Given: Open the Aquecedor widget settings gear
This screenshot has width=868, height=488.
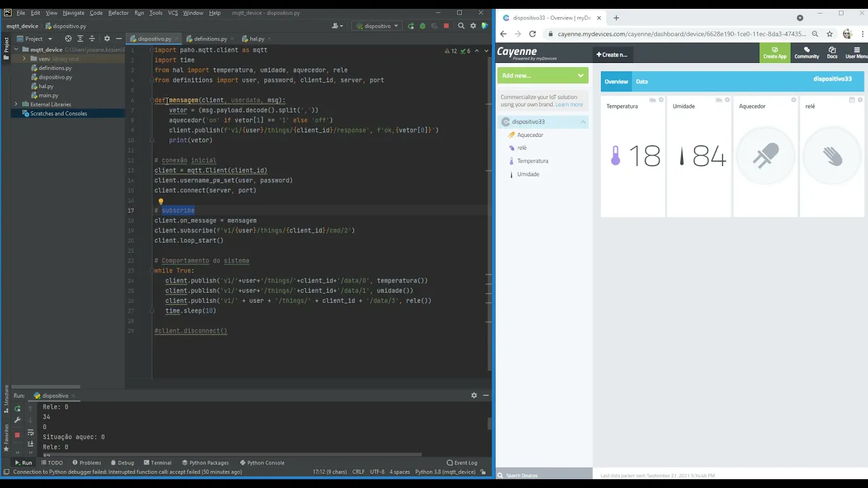Looking at the screenshot, I should click(x=793, y=100).
